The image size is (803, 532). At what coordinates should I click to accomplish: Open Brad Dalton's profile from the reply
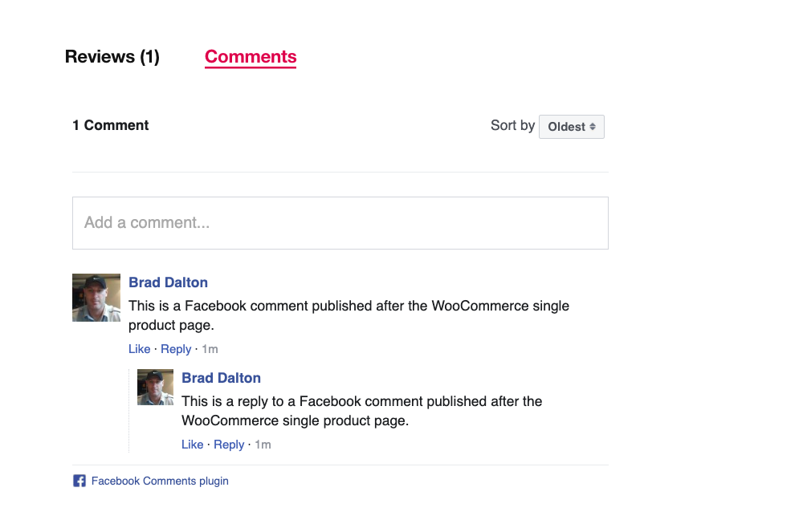coord(221,377)
